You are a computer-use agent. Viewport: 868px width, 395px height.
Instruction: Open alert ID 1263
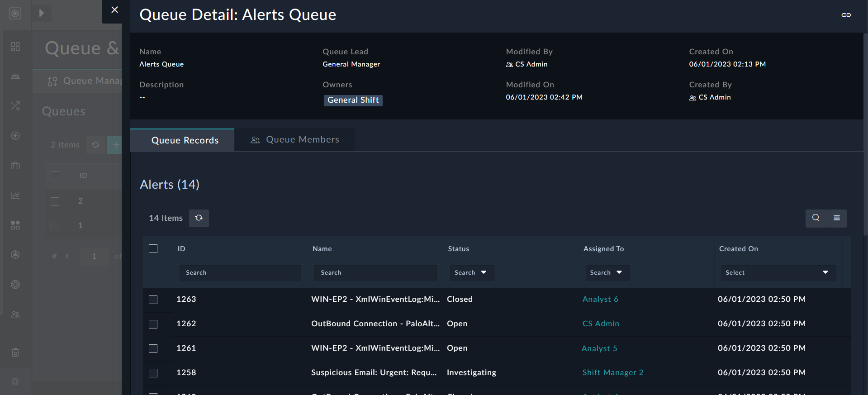pos(186,299)
